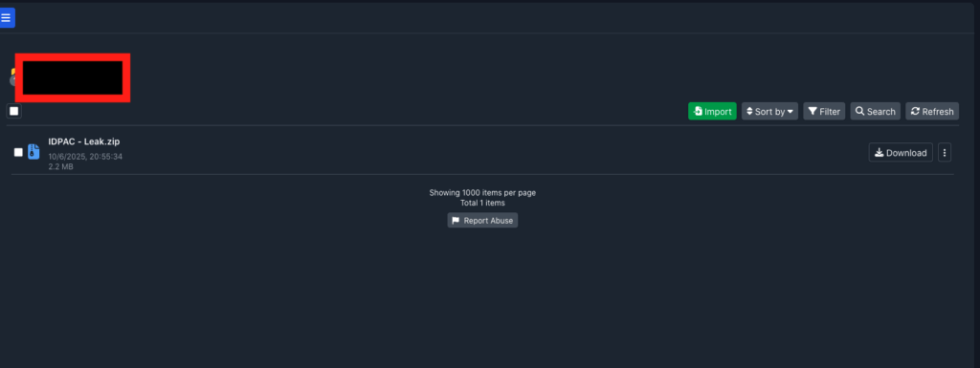Tick the select-all checkbox above the list
Viewport: 980px width, 368px height.
tap(13, 111)
